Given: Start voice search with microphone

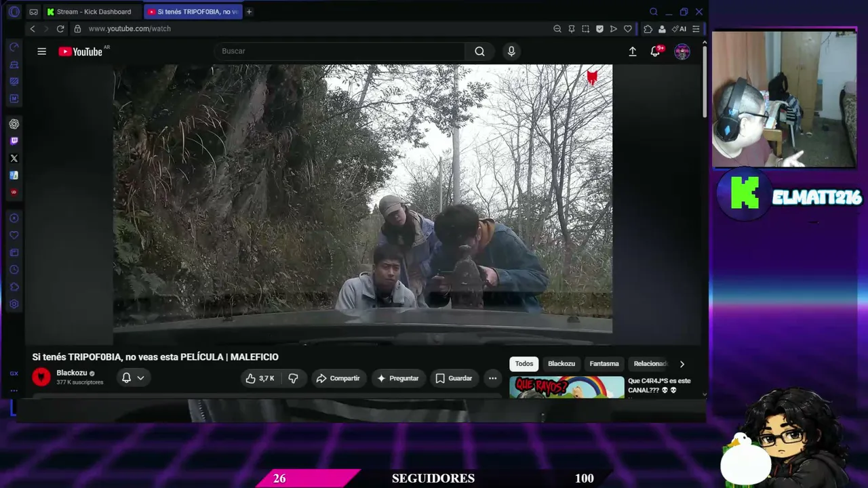Looking at the screenshot, I should [511, 52].
